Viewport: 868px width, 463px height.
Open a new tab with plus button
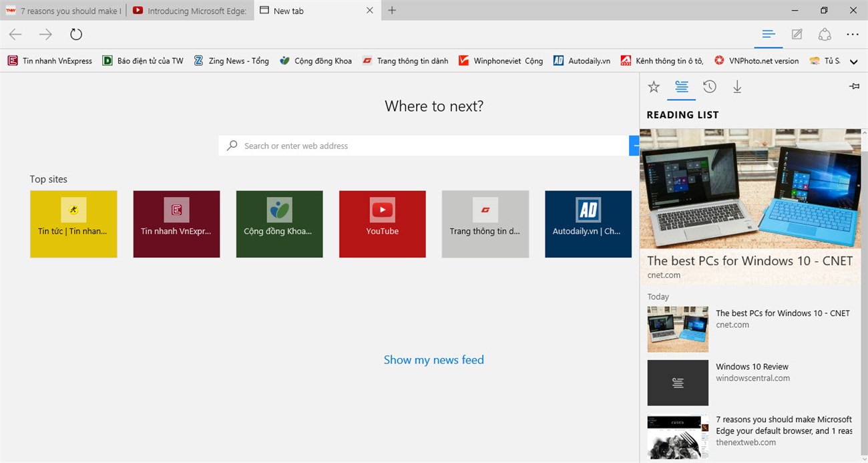coord(392,10)
